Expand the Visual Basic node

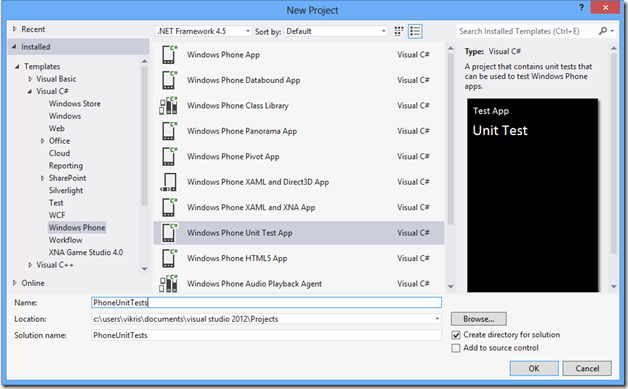pos(30,79)
